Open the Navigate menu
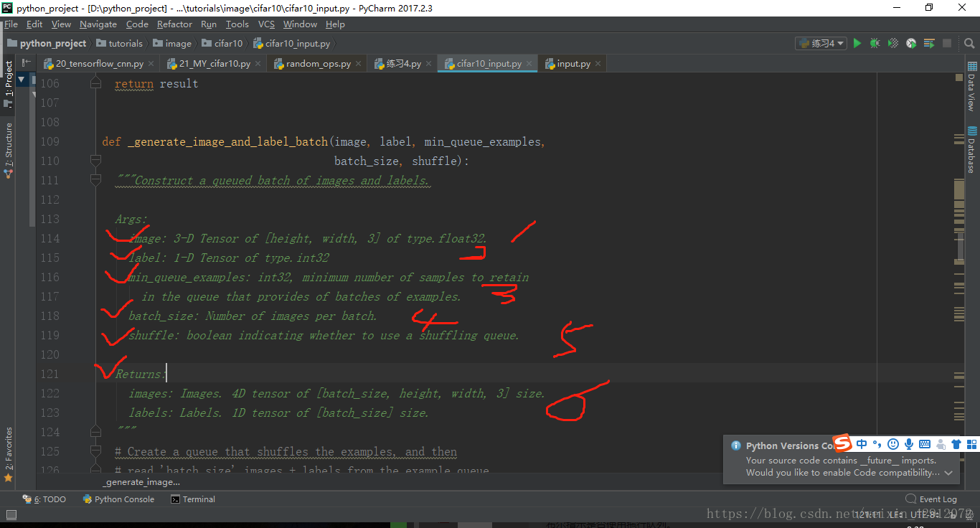The height and width of the screenshot is (528, 980). click(98, 24)
